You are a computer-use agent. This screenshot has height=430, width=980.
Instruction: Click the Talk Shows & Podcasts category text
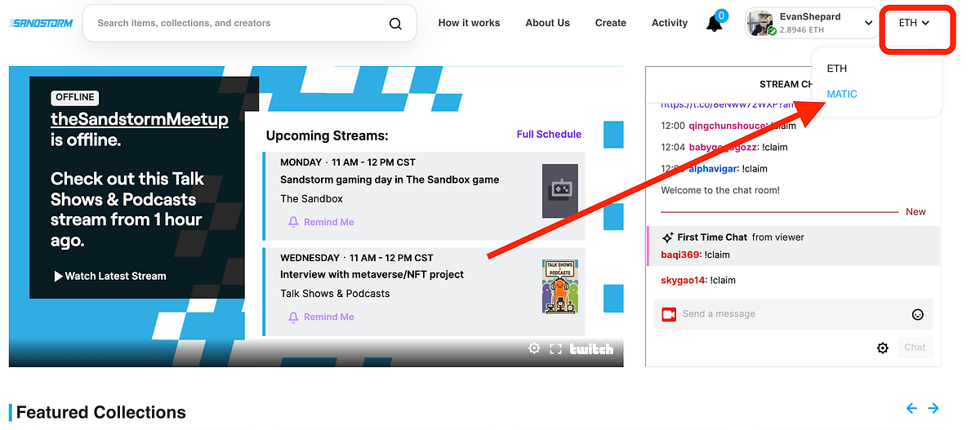click(x=335, y=294)
